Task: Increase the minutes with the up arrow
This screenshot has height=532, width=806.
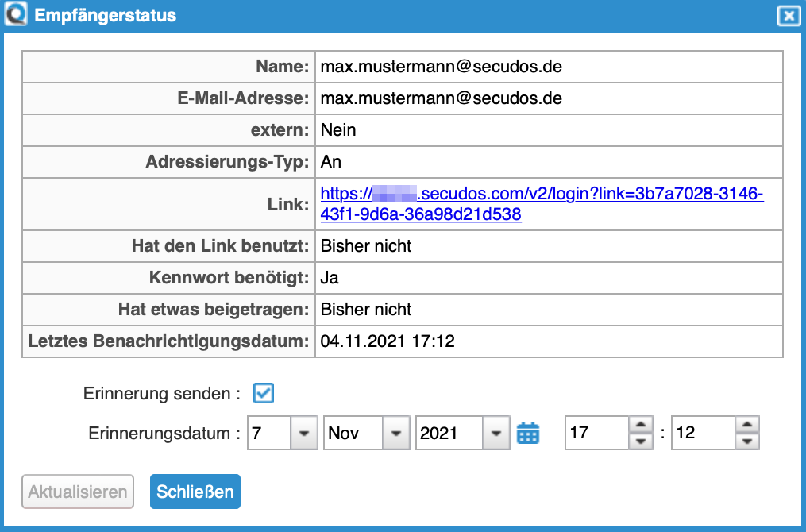Action: tap(746, 426)
